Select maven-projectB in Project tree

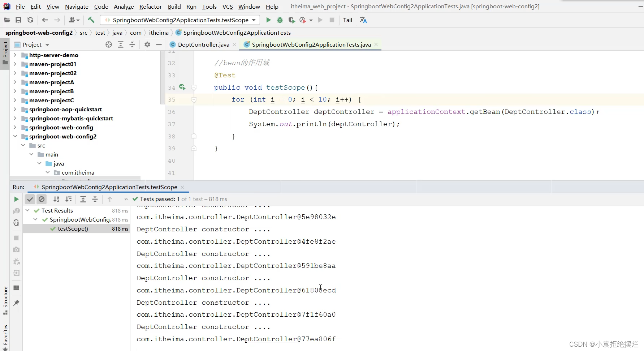click(51, 91)
